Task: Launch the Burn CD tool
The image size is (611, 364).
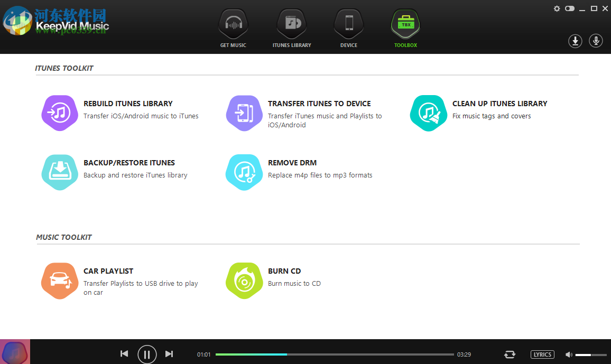Action: (x=244, y=281)
